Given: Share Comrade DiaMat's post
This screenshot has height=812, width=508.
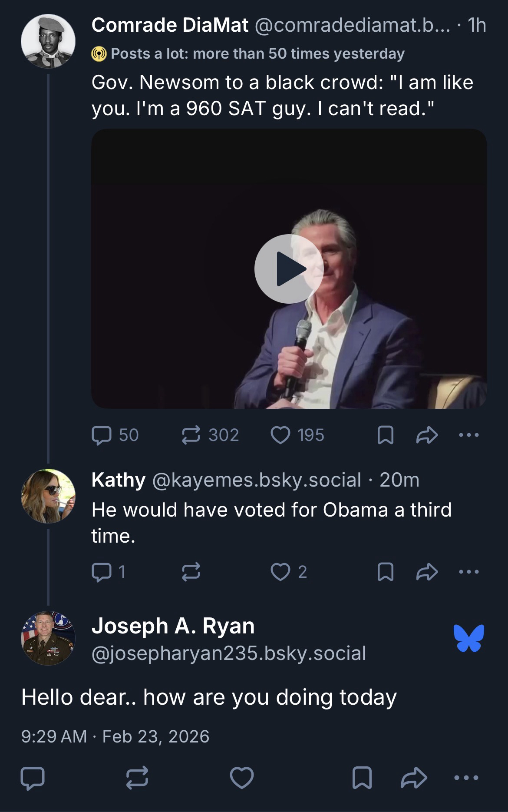Looking at the screenshot, I should pos(426,435).
